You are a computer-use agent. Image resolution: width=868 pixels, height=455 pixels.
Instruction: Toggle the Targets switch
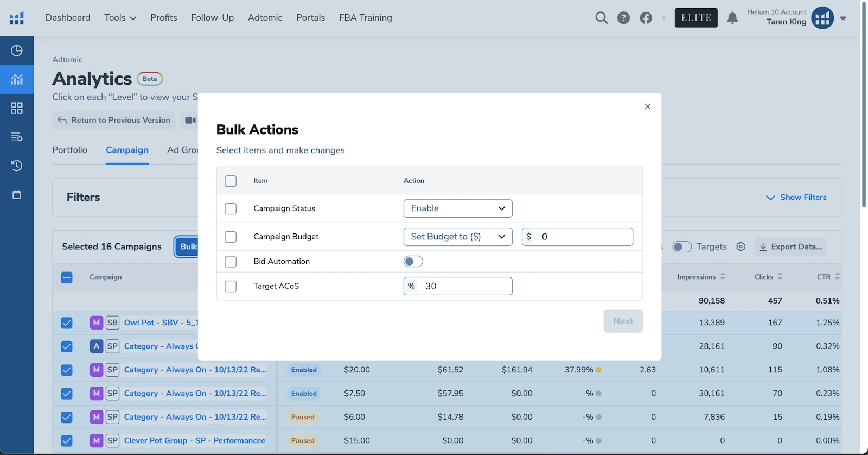(x=682, y=247)
